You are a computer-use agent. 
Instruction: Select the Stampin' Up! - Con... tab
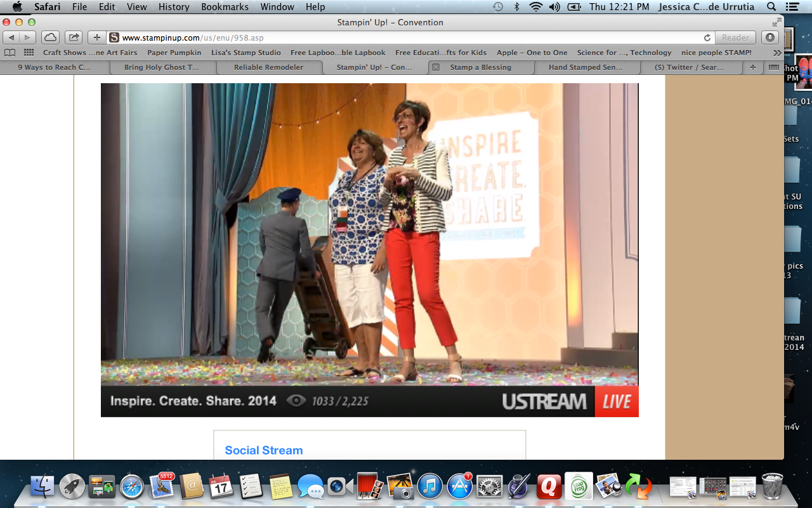pyautogui.click(x=374, y=67)
